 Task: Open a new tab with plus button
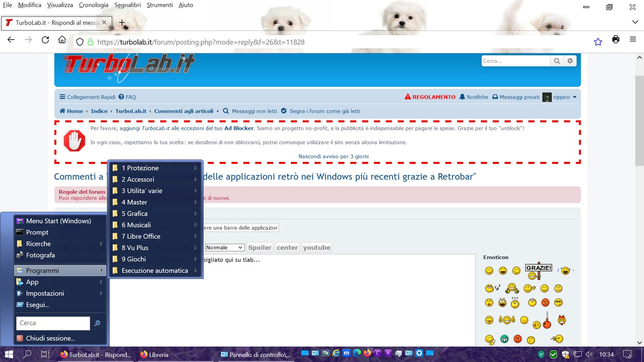[x=122, y=23]
